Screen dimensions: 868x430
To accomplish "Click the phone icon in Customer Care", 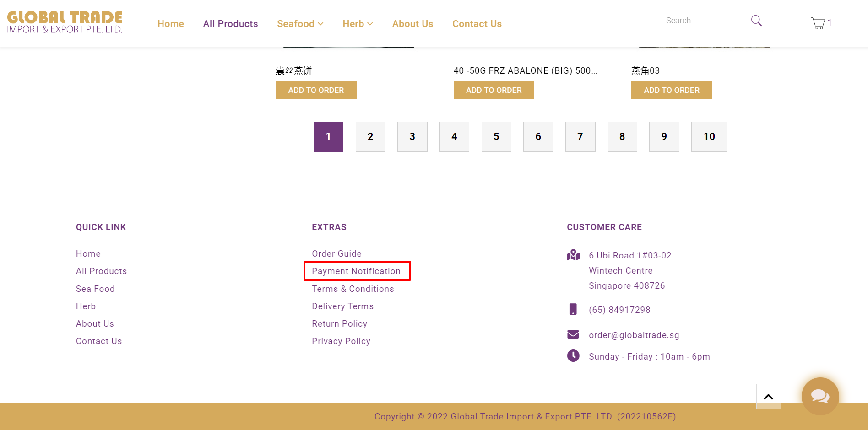I will (573, 309).
